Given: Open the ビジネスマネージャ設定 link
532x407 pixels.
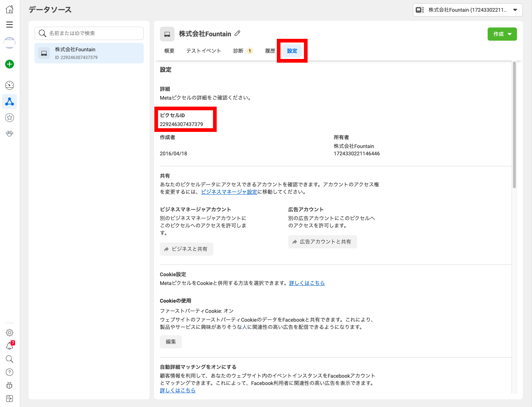Looking at the screenshot, I should tap(229, 192).
